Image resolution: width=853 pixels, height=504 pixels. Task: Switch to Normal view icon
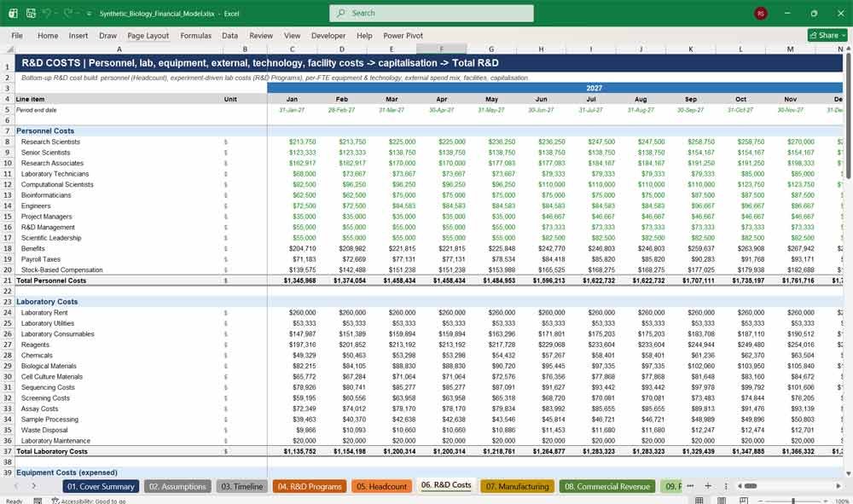699,501
